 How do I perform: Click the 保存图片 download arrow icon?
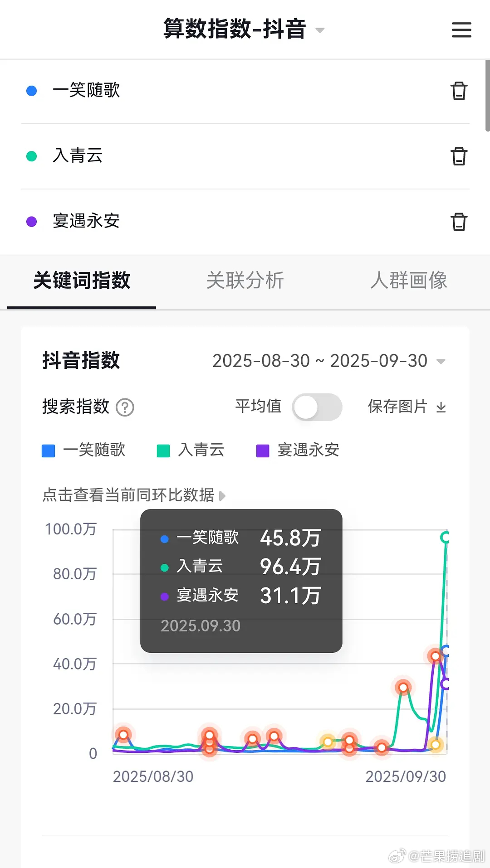[441, 407]
